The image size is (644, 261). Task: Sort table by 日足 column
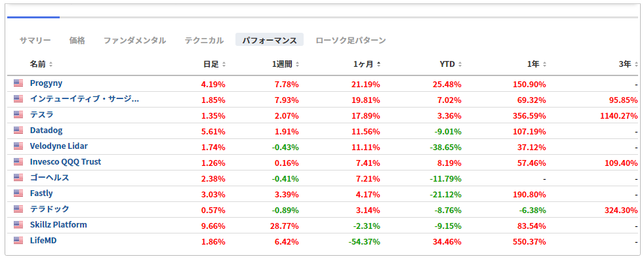(214, 64)
